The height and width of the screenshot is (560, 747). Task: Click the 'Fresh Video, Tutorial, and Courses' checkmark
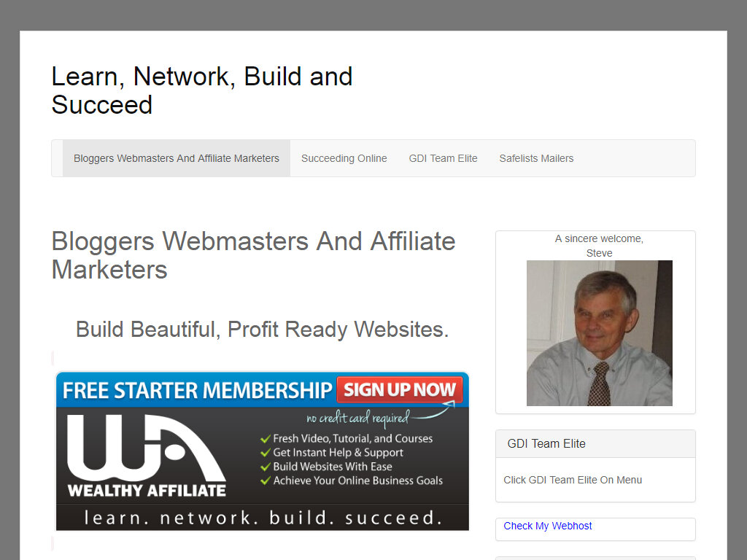pyautogui.click(x=266, y=438)
